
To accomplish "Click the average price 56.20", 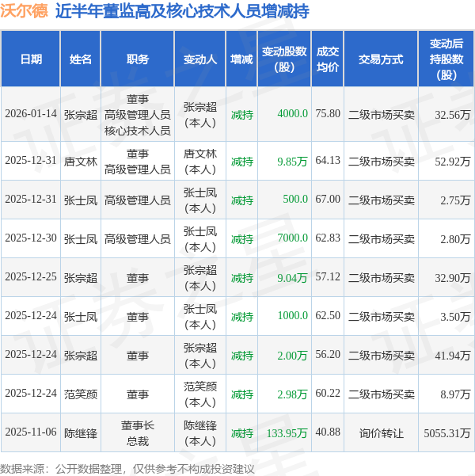I will [328, 355].
